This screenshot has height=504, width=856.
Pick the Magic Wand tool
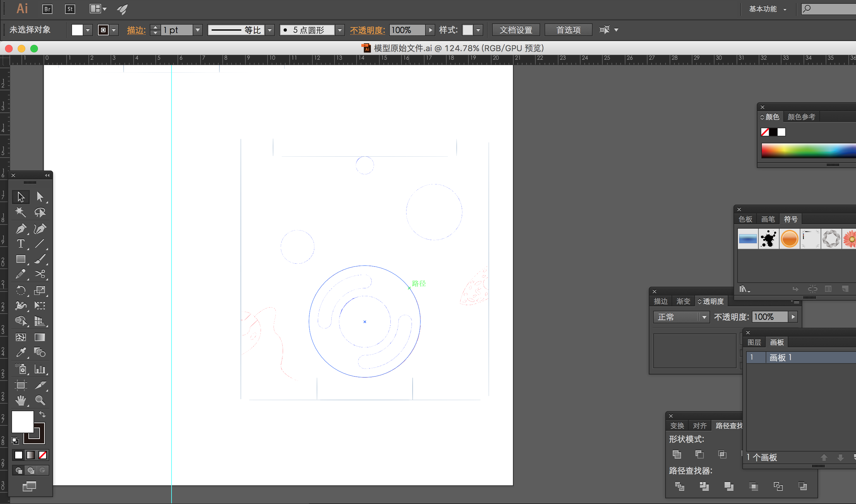[x=21, y=212]
